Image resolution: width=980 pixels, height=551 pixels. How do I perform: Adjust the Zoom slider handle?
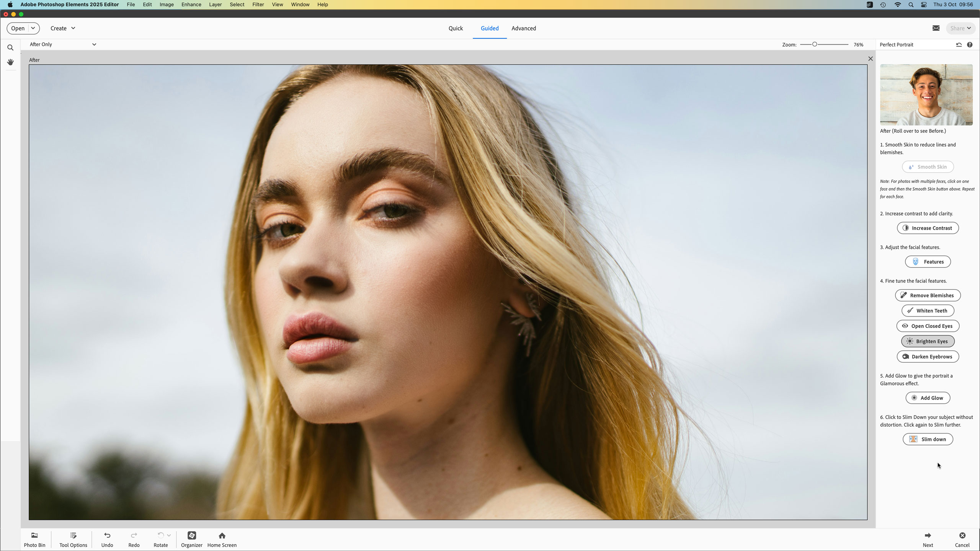[815, 44]
